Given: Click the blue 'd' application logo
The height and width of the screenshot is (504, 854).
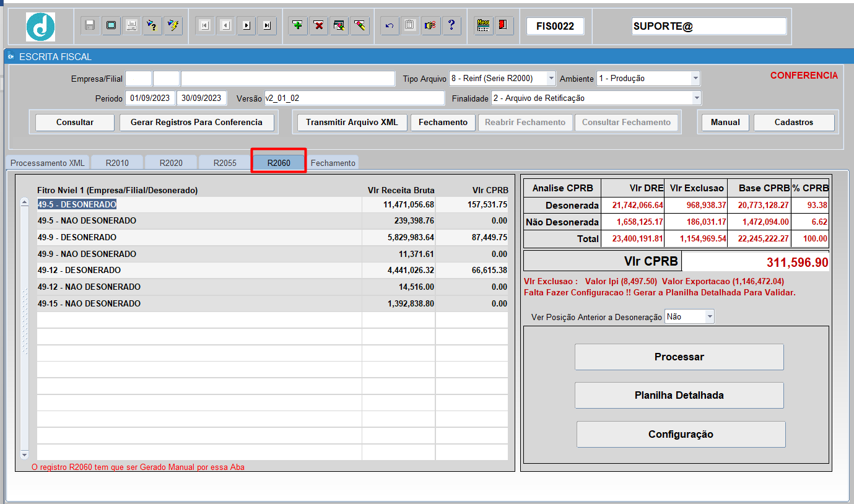Looking at the screenshot, I should [40, 27].
